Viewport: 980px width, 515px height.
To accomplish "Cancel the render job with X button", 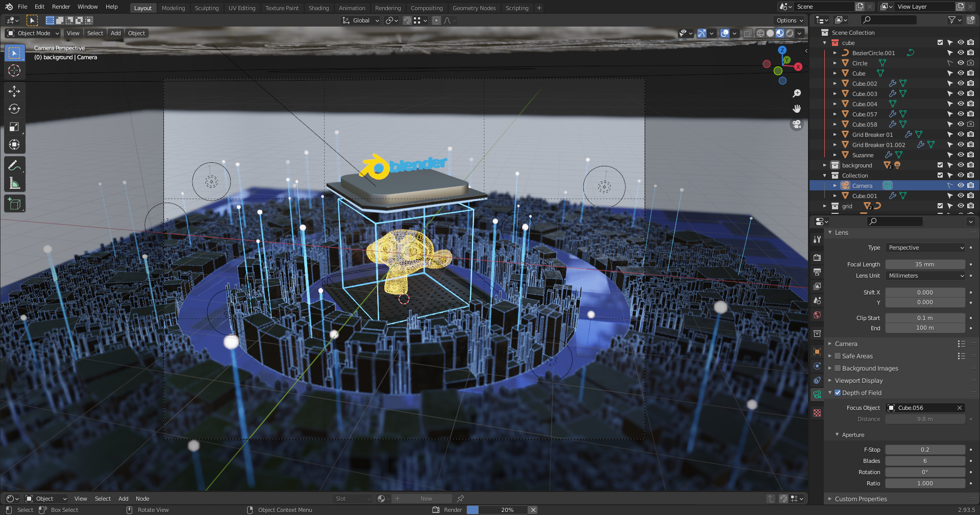I will click(533, 510).
